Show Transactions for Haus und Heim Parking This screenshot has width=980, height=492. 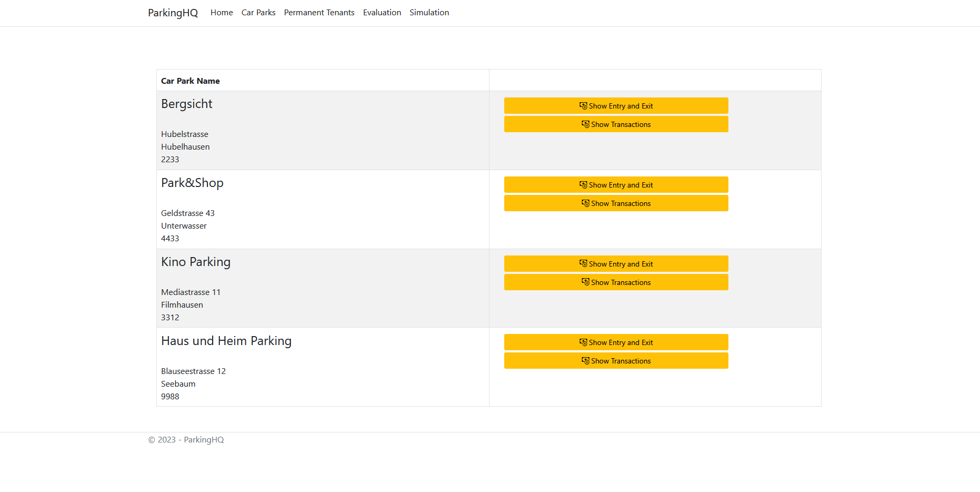tap(616, 361)
